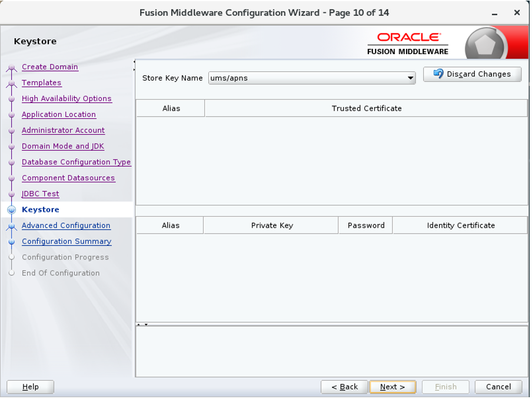The image size is (532, 399).
Task: Click the Advanced Configuration step node icon
Action: point(12,227)
